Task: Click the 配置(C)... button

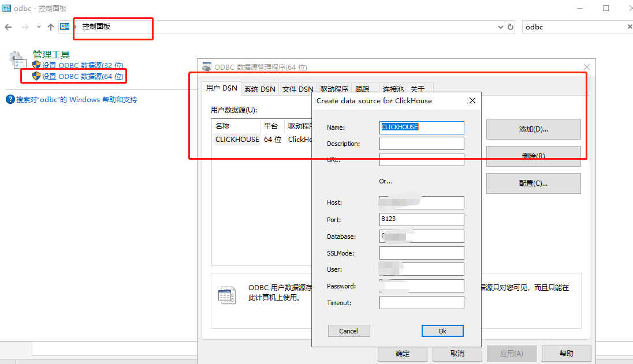Action: pos(533,183)
